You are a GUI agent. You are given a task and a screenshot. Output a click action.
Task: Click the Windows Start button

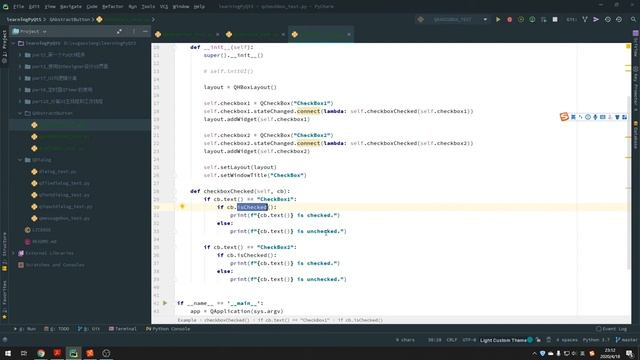[8, 353]
